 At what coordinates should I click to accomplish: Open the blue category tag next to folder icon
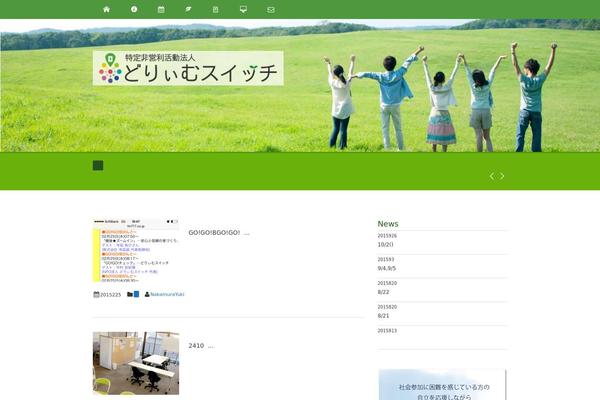[136, 294]
